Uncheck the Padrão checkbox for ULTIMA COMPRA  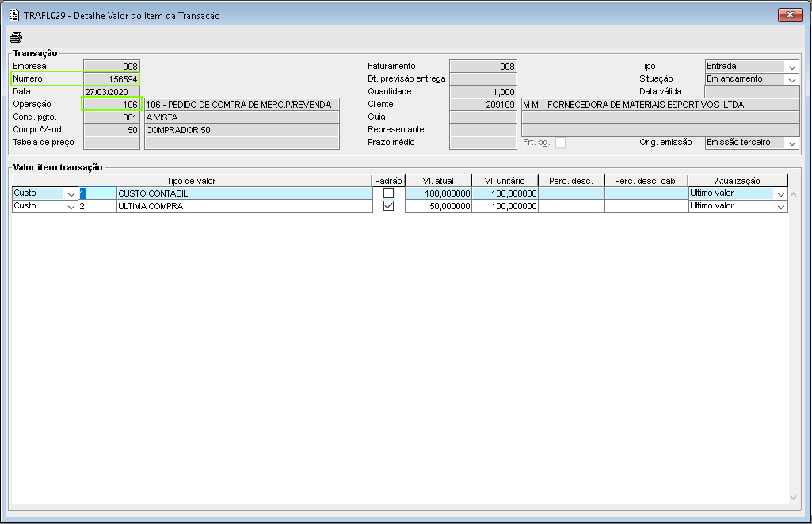click(388, 206)
